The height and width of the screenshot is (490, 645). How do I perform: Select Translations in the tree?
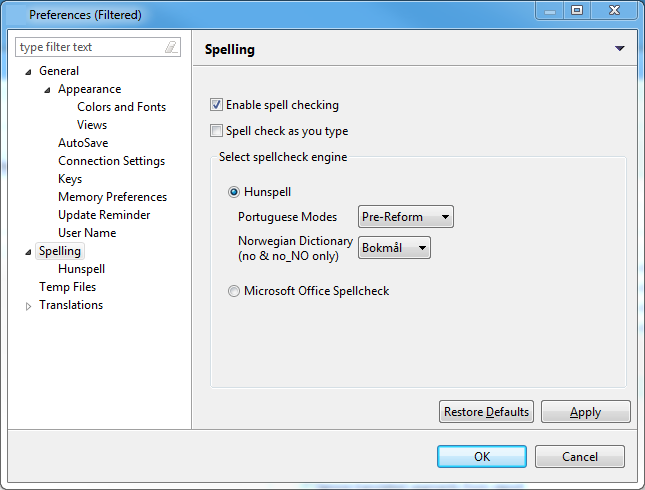point(71,305)
